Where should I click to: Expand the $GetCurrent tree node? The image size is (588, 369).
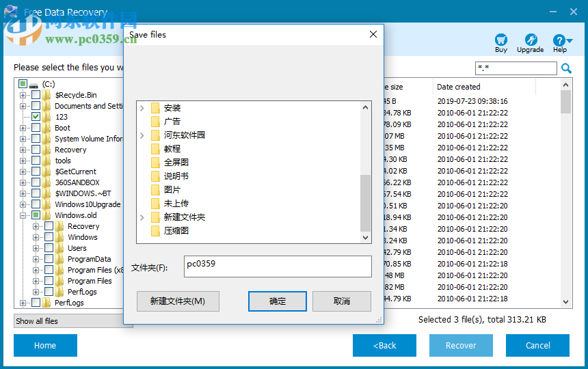coord(23,172)
